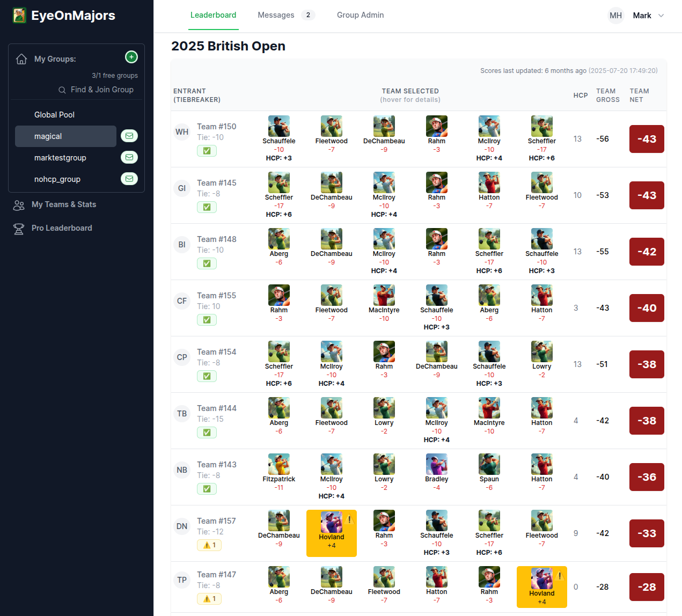Viewport: 682px width, 616px height.
Task: Click the My Groups home icon
Action: point(21,59)
